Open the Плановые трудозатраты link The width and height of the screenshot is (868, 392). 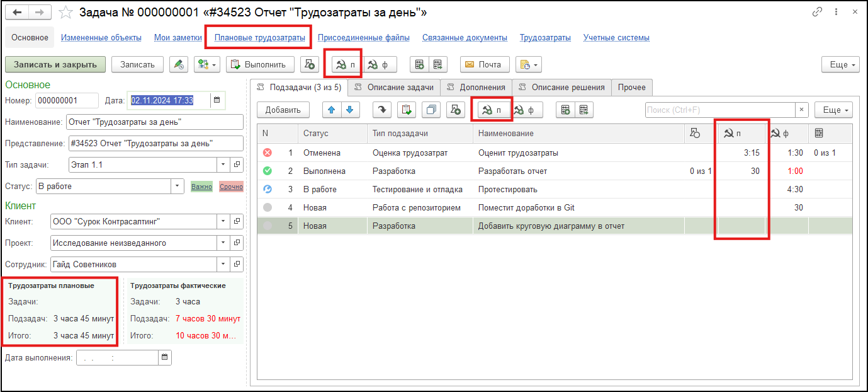click(259, 38)
